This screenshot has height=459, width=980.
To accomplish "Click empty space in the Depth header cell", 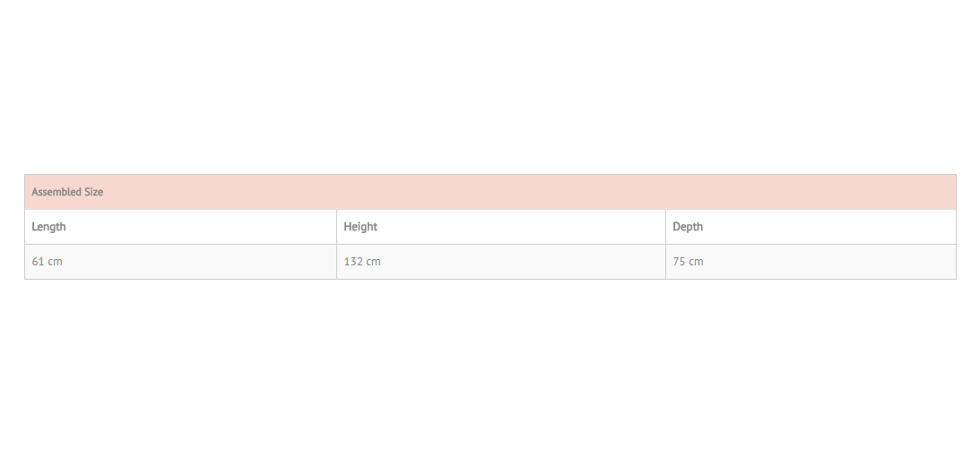I will pos(831,227).
